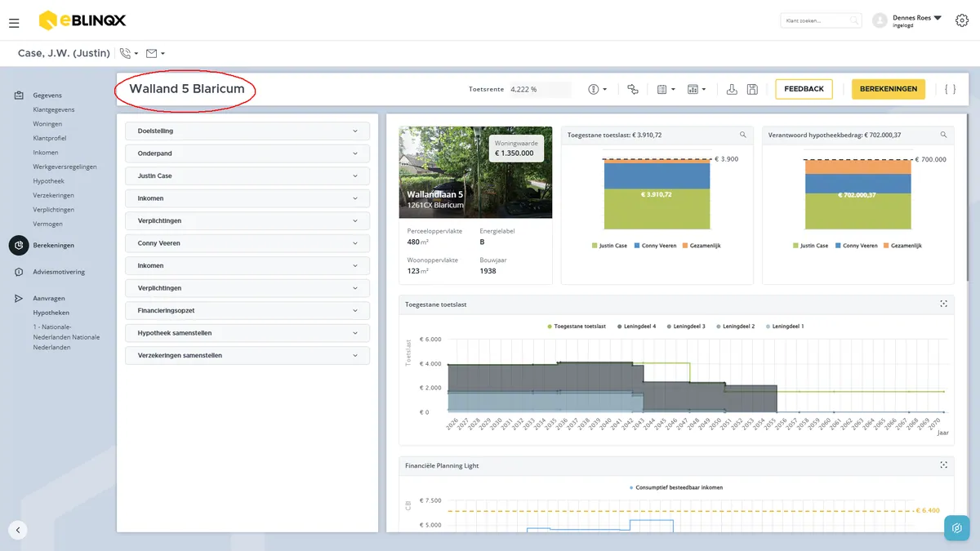Image resolution: width=980 pixels, height=551 pixels.
Task: Click the BEREKENINGEN yellow button
Action: tap(889, 89)
